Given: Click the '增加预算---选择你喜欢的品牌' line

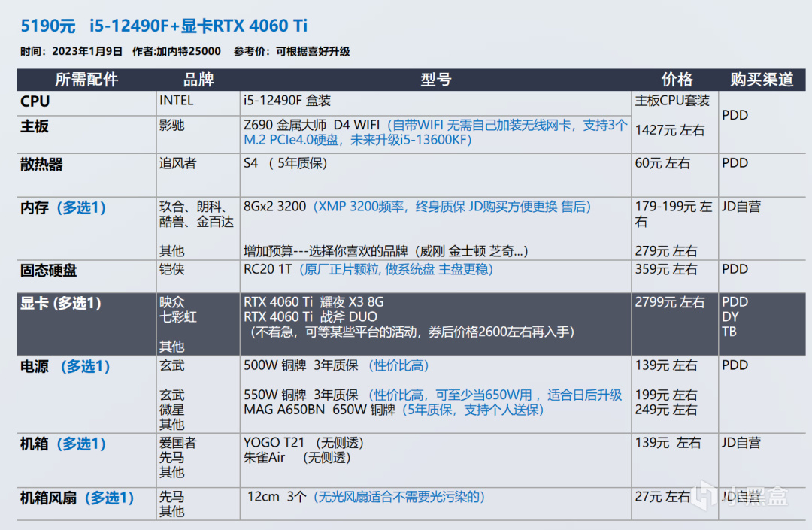Looking at the screenshot, I should coord(326,251).
